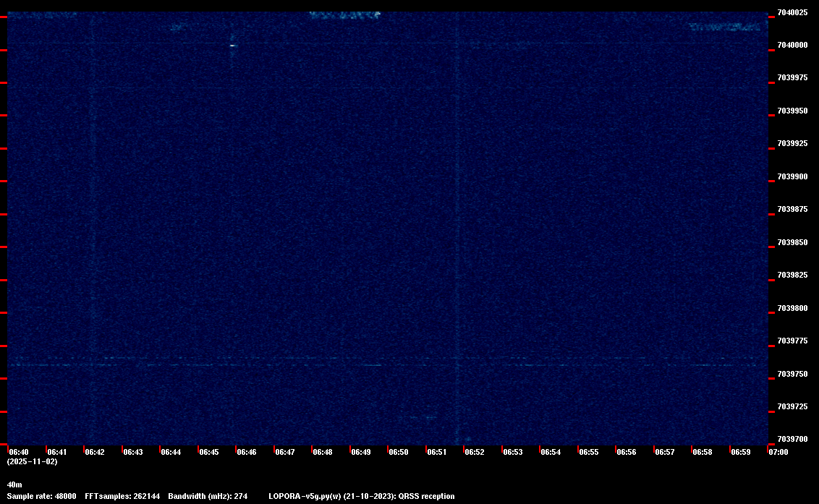819x504 pixels.
Task: Click the 7039975 frequency label
Action: pos(792,77)
